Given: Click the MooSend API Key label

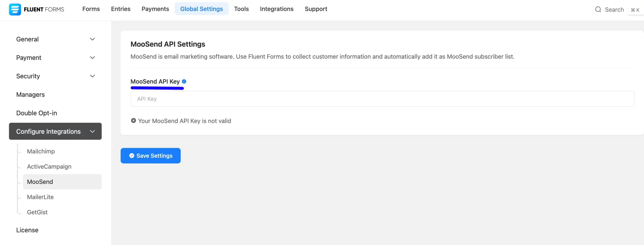Looking at the screenshot, I should [155, 81].
